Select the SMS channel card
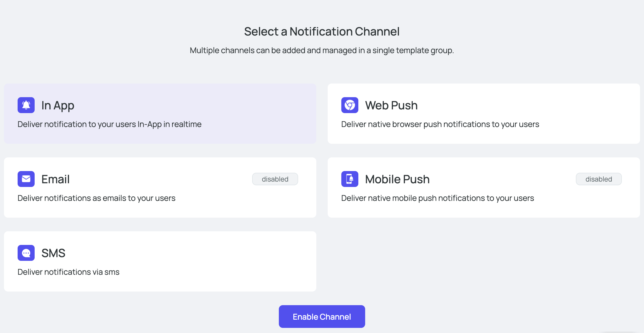This screenshot has height=333, width=644. 160,261
